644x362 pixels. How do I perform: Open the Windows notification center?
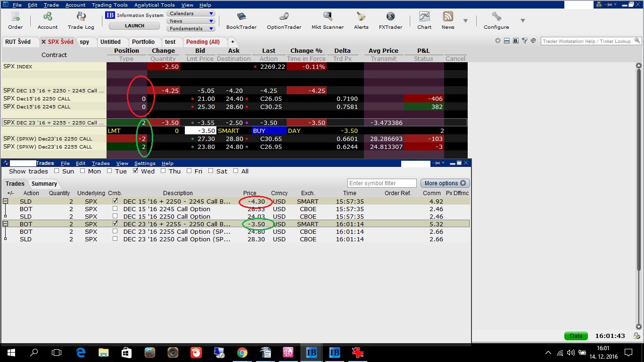coord(628,353)
